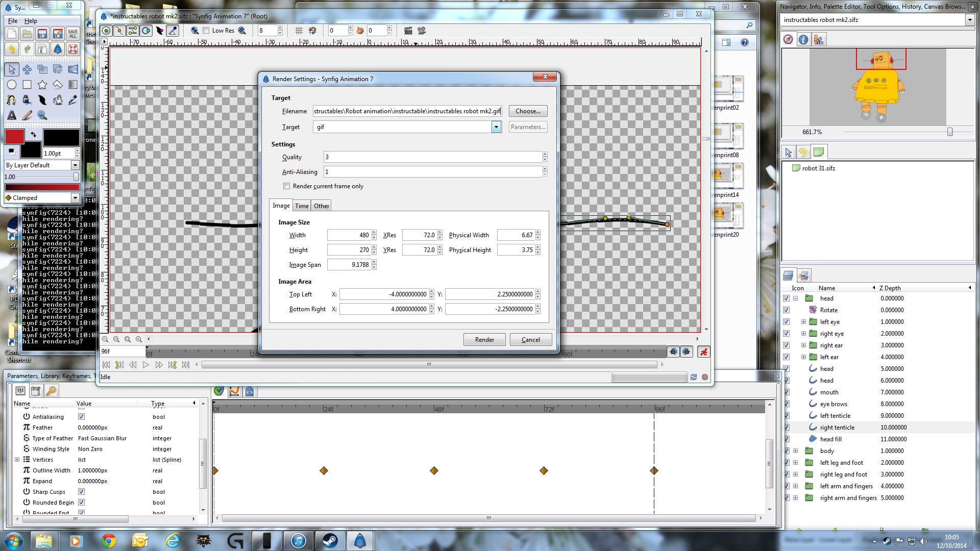Viewport: 980px width, 551px height.
Task: Select the Star tool
Action: [42, 84]
